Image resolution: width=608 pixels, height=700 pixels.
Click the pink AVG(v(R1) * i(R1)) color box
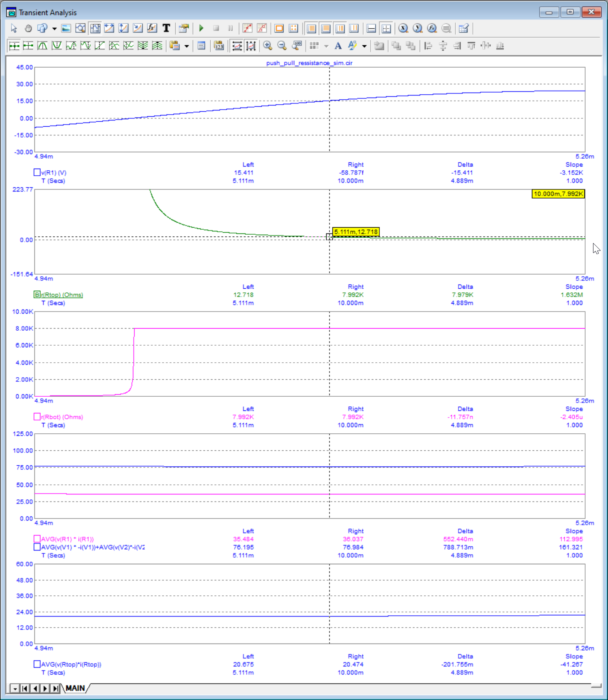pos(37,539)
